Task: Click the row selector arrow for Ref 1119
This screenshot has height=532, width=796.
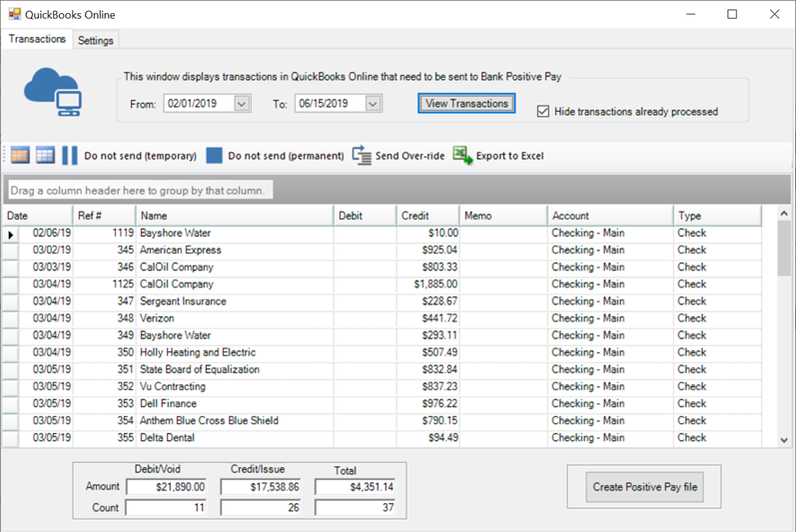Action: (x=11, y=235)
